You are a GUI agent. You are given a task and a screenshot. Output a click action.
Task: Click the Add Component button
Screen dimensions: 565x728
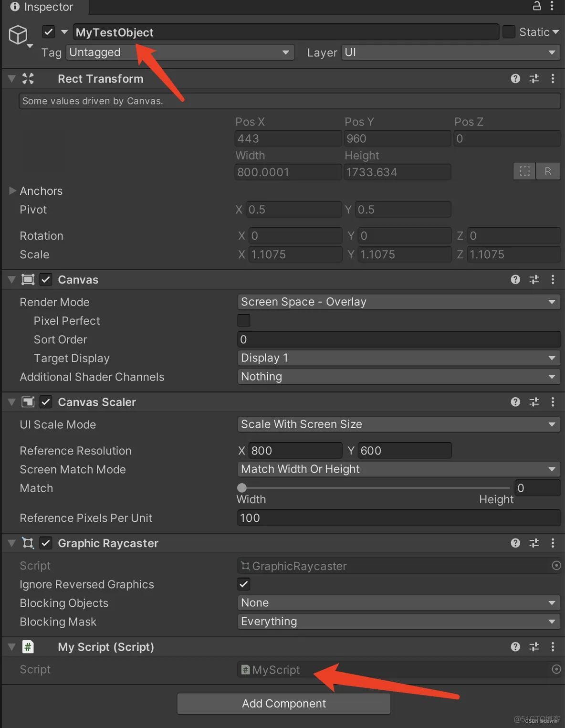(284, 703)
